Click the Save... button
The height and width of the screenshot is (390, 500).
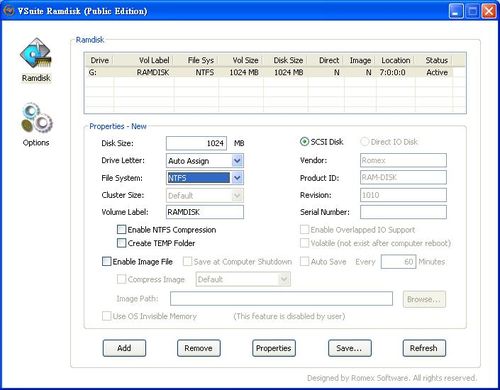click(350, 348)
